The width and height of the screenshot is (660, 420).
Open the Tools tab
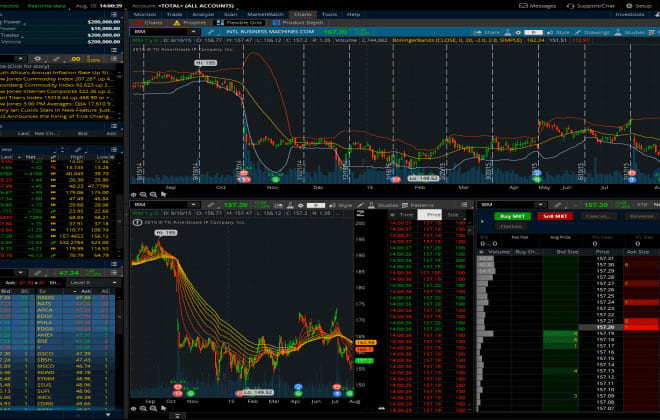point(330,14)
